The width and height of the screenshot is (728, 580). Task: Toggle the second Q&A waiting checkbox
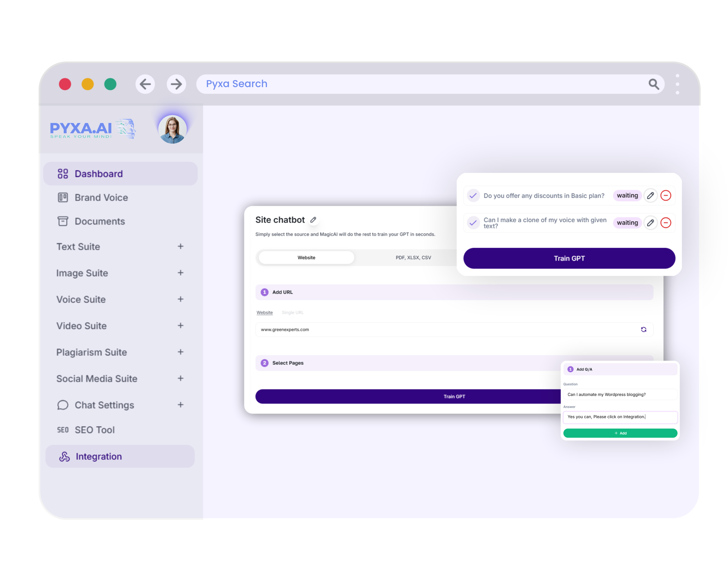pos(473,223)
